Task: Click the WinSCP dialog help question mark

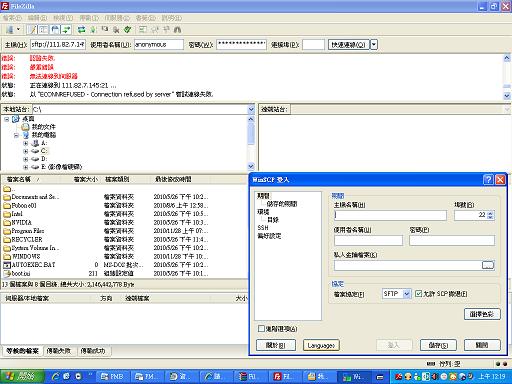Action: tap(488, 180)
